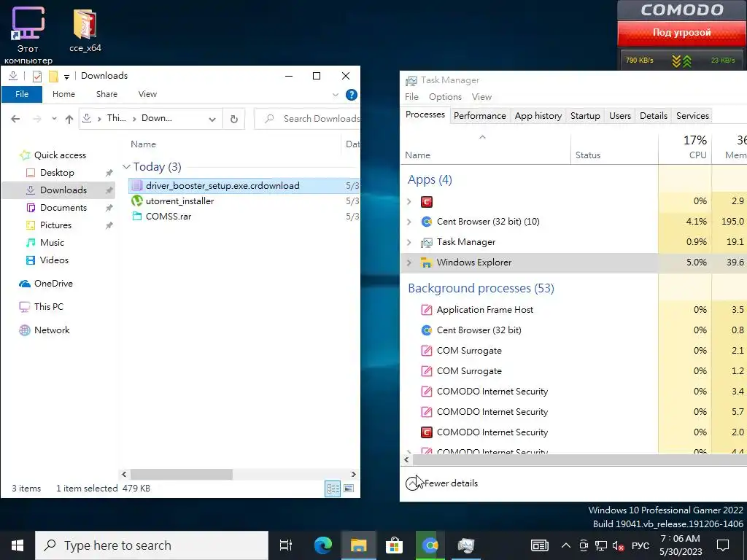Switch to App history tab
This screenshot has height=560, width=747.
pyautogui.click(x=538, y=116)
